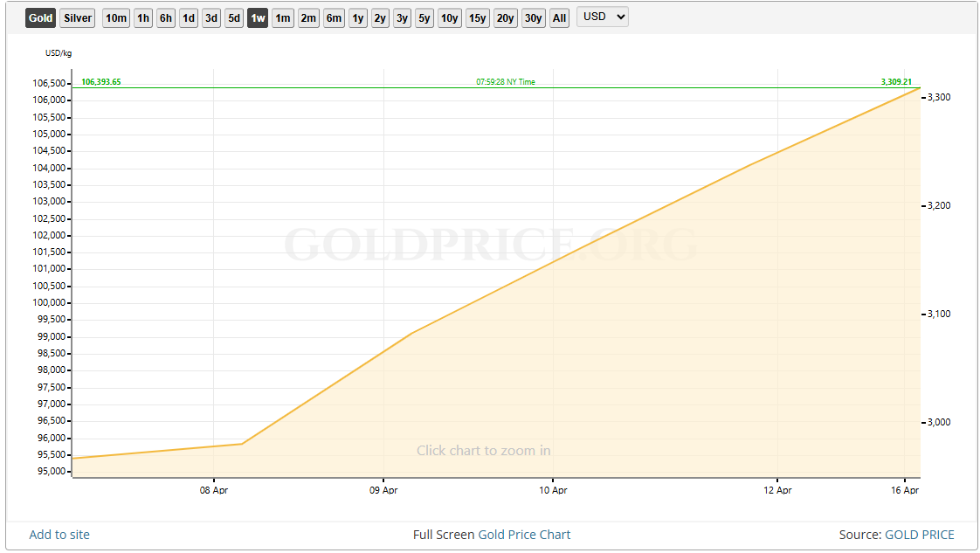Show 5y gold price history
The width and height of the screenshot is (980, 553).
coord(424,17)
